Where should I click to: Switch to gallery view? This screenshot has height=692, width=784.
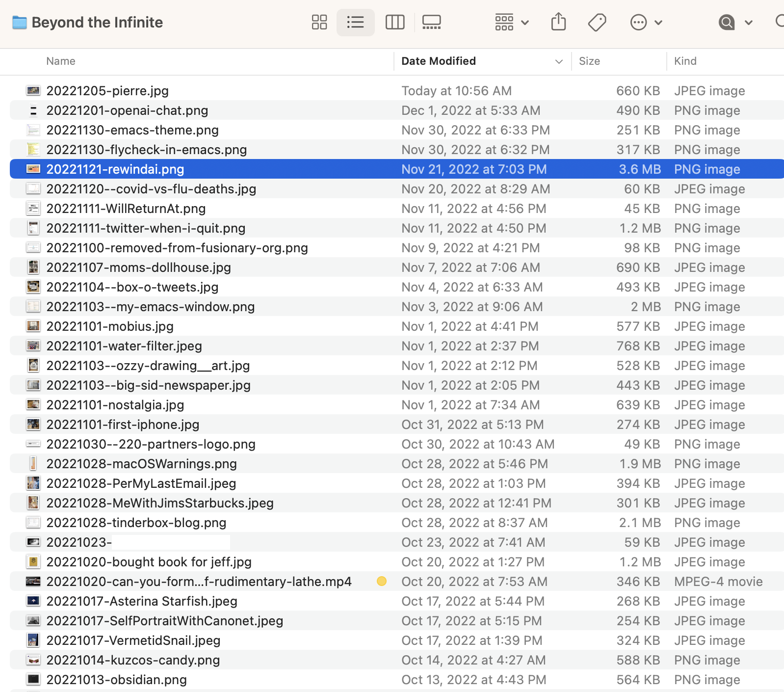coord(431,22)
